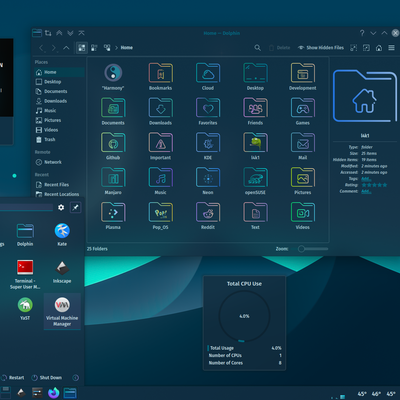
Task: Select Pictures in Places panel
Action: coord(59,120)
